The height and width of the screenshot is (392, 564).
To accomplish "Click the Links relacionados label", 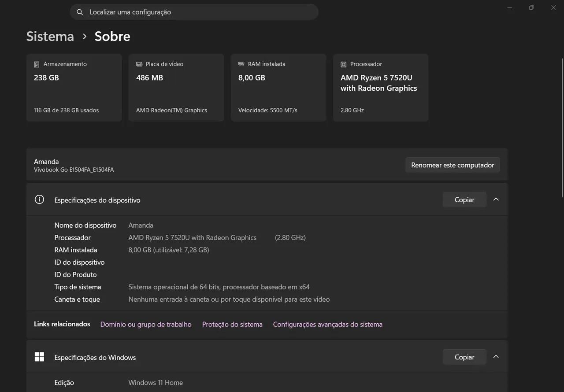I will (x=62, y=324).
